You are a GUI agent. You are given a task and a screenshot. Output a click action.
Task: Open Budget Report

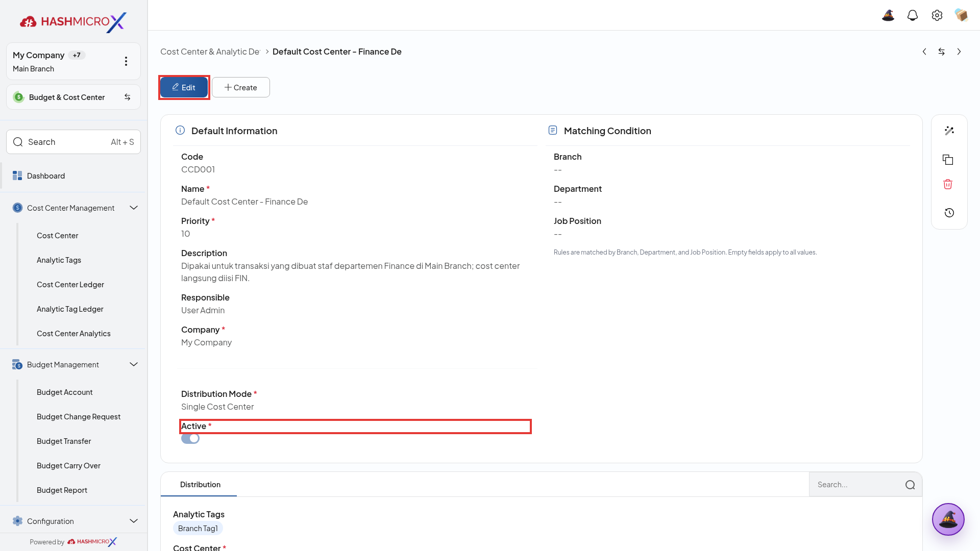(x=62, y=490)
